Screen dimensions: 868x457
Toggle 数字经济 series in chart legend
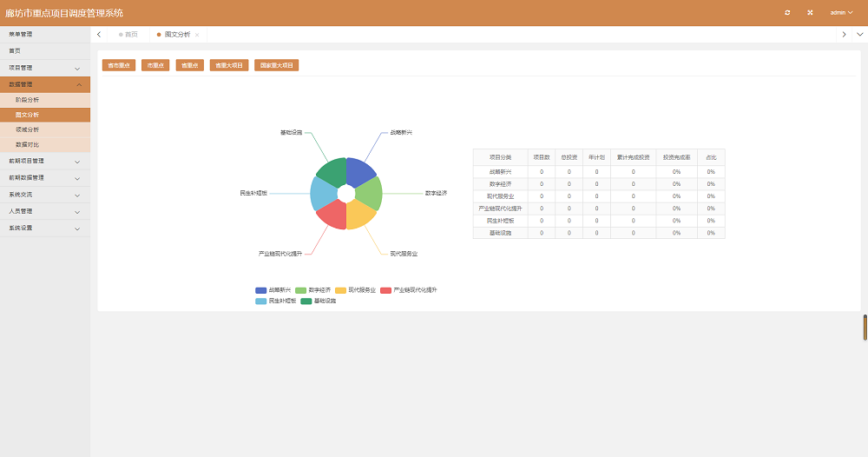click(313, 290)
